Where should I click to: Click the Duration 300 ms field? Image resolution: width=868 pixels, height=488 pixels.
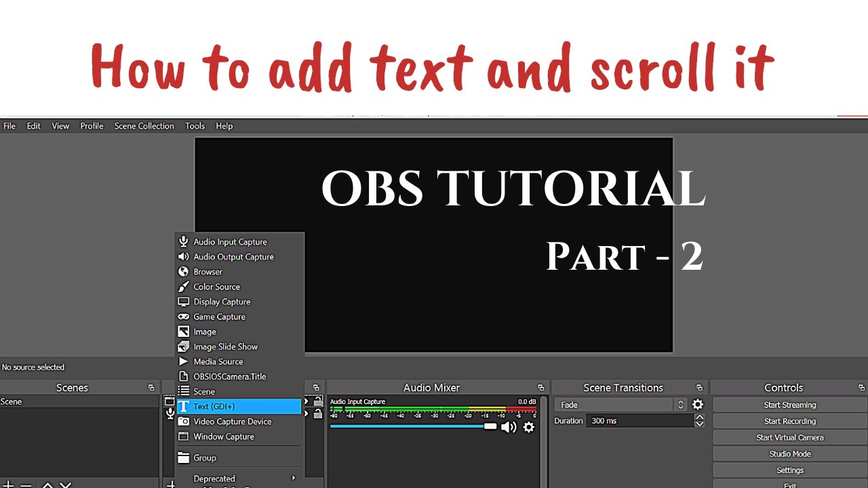(641, 421)
